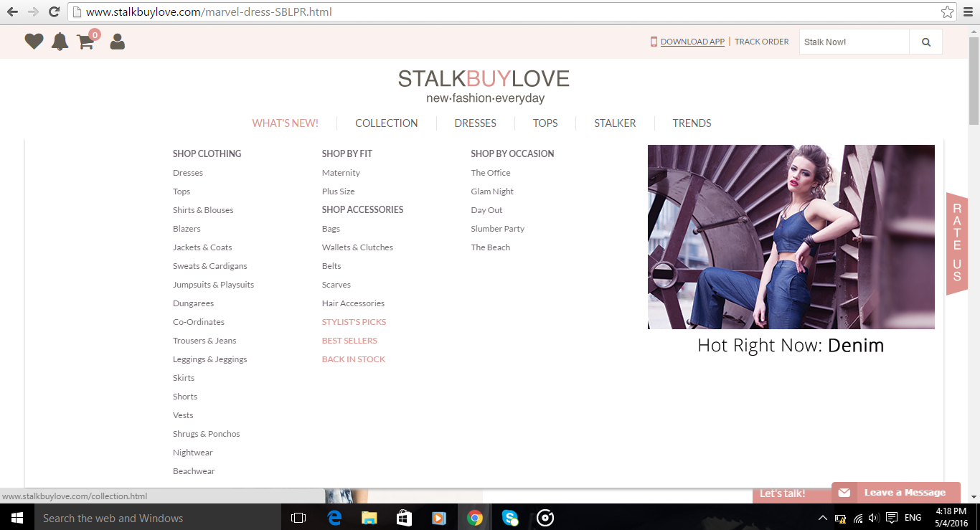The height and width of the screenshot is (530, 980).
Task: Open the WHAT'S NEW! menu item
Action: pyautogui.click(x=285, y=123)
